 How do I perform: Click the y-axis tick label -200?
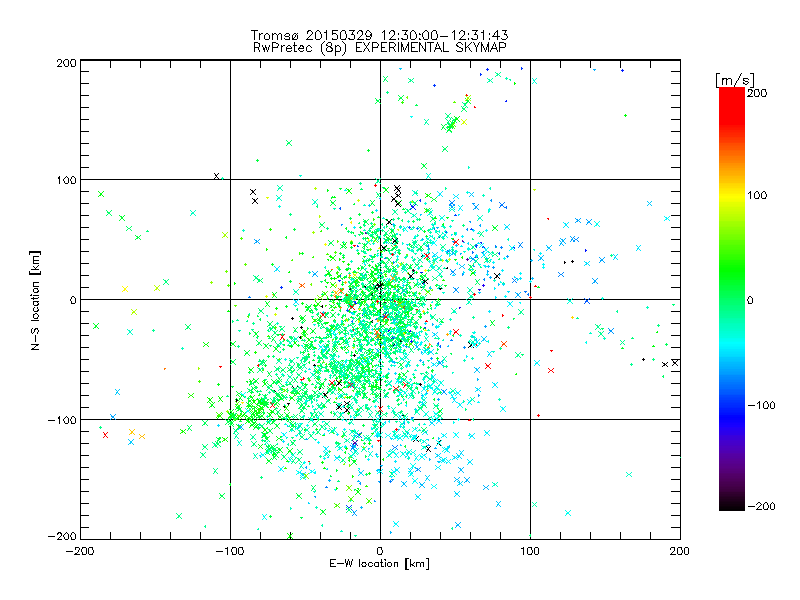tap(62, 536)
